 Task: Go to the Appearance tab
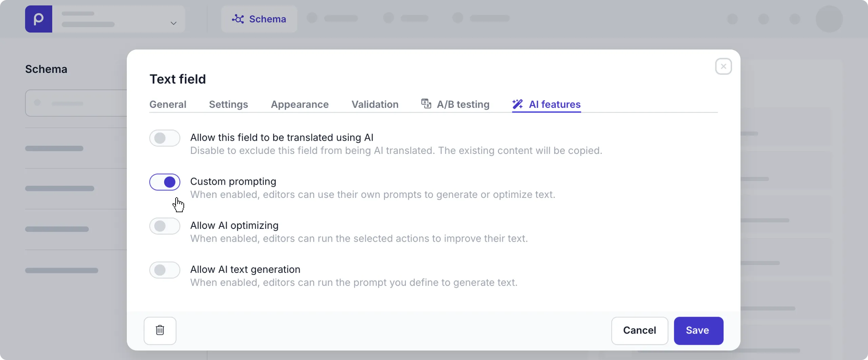pos(300,104)
